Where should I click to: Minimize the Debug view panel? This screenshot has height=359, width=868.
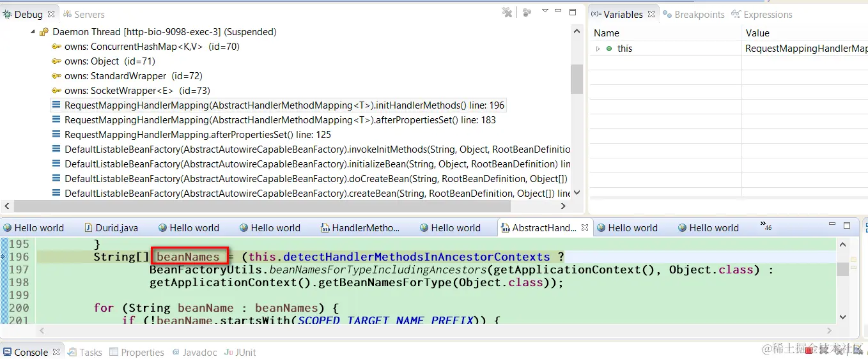coord(559,11)
